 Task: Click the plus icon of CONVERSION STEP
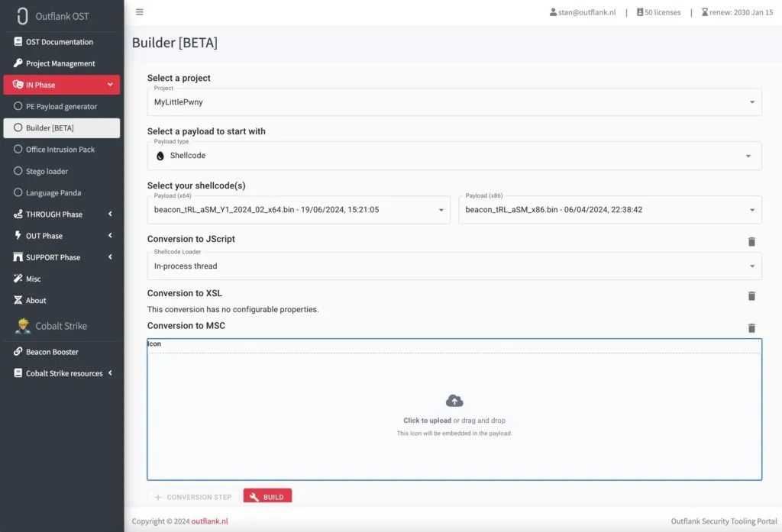[x=158, y=497]
